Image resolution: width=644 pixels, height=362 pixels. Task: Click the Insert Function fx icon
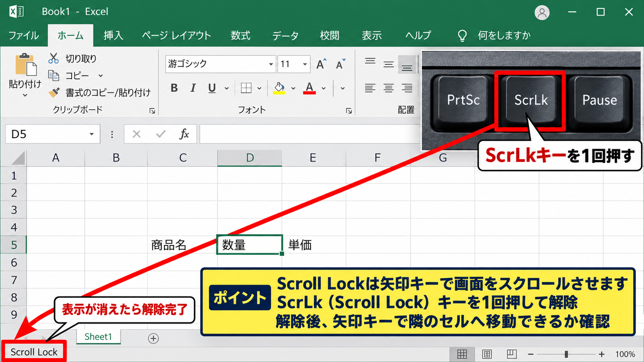[184, 134]
